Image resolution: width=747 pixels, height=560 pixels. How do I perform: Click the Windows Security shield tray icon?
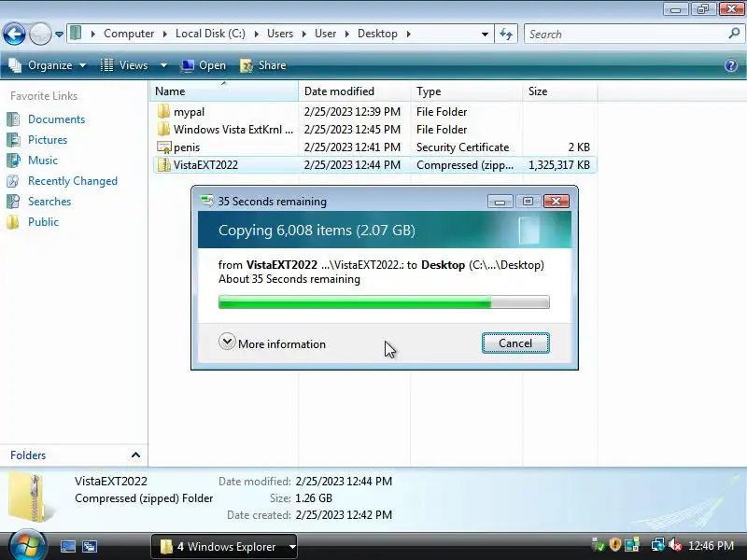click(615, 544)
